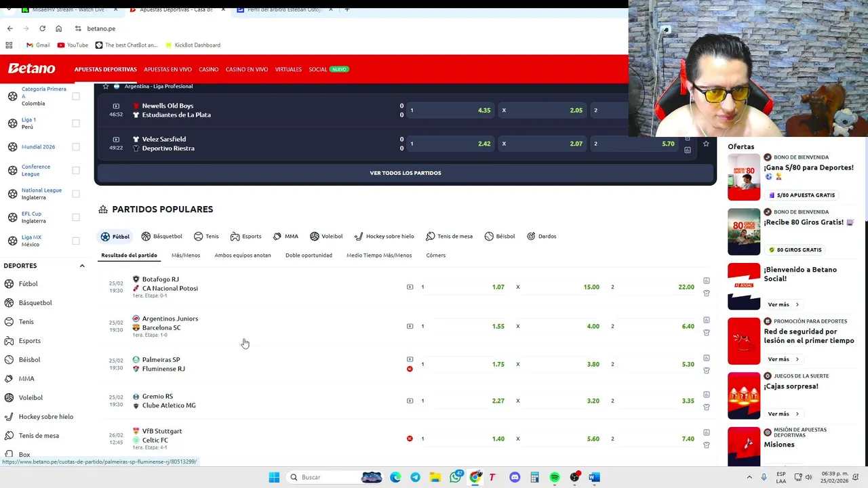Open live stream icon for Gremio RS match

(410, 401)
